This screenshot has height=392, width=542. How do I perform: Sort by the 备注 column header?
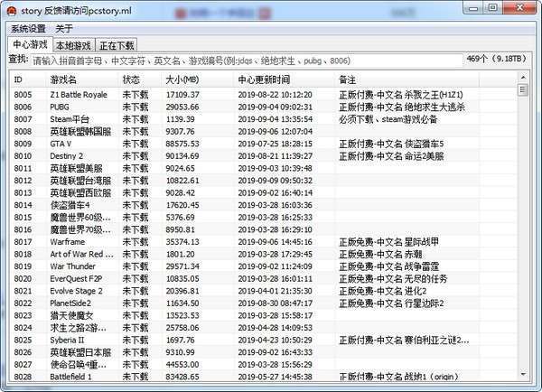click(406, 79)
